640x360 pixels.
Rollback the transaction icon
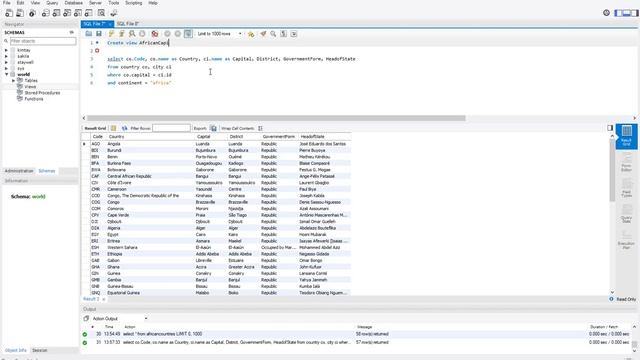point(178,34)
